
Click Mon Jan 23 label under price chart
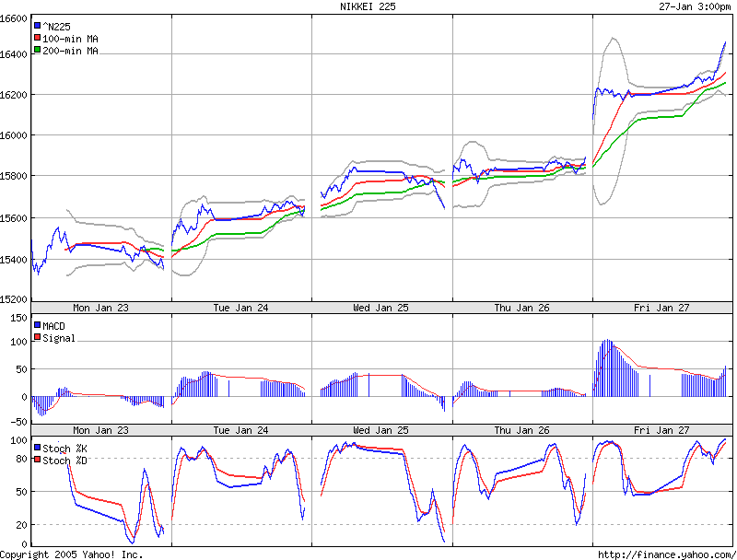(100, 309)
